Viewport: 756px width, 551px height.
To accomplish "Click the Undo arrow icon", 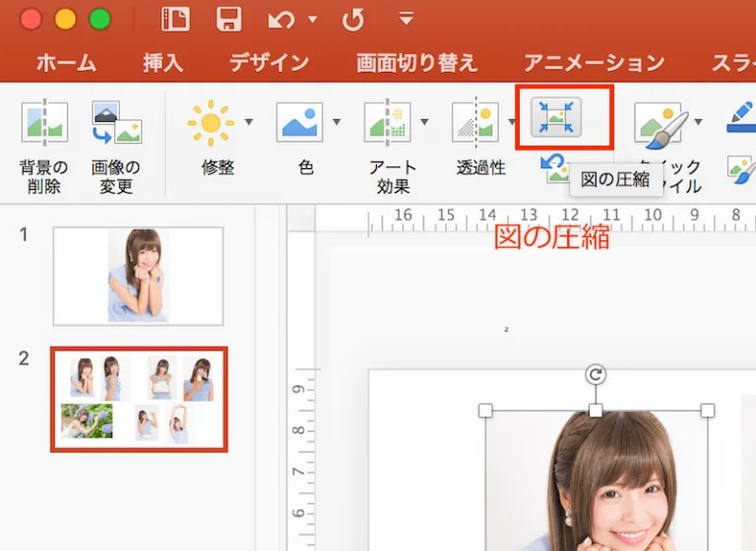I will pos(282,20).
